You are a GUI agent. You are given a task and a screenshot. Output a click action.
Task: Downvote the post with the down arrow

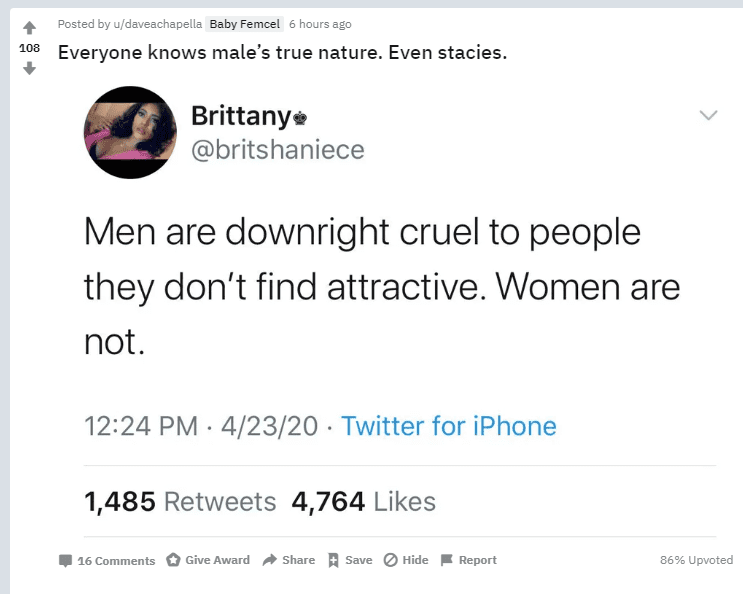pyautogui.click(x=29, y=69)
